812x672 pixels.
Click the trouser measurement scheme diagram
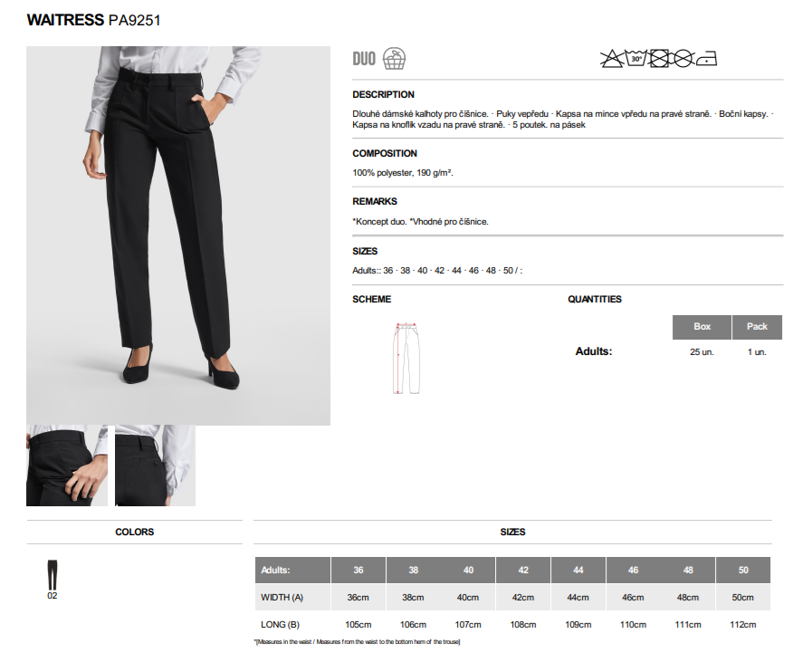coord(406,358)
